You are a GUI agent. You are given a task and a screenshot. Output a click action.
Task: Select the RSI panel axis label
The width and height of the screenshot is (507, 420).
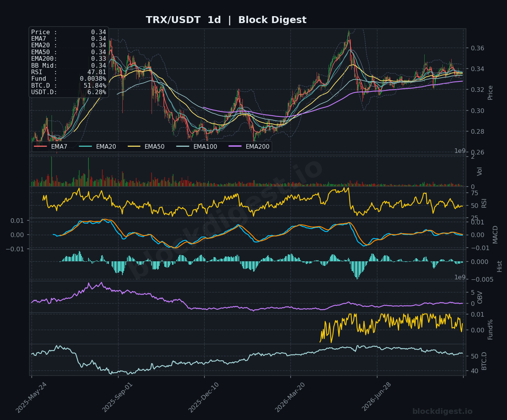(x=484, y=203)
